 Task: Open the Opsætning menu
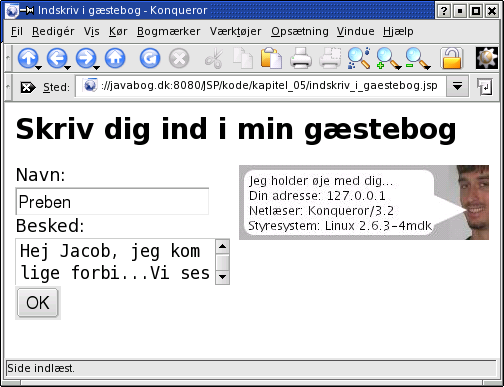tap(300, 31)
